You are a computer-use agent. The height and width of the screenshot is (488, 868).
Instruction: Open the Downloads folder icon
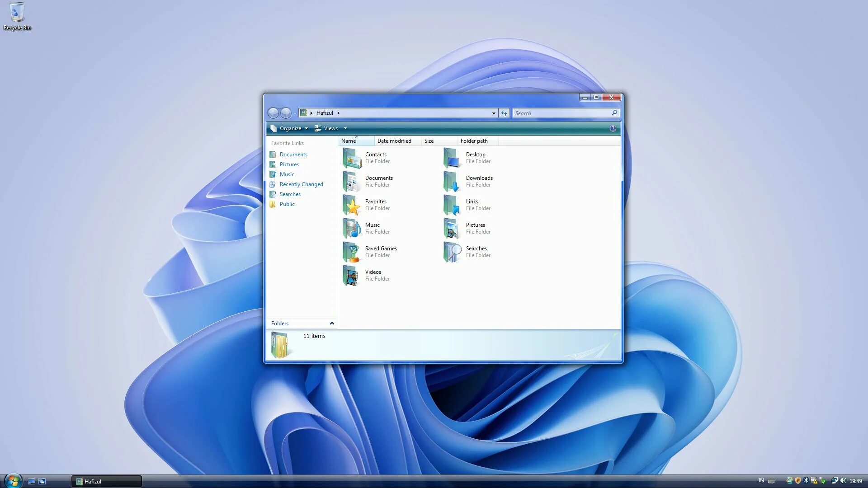click(x=452, y=181)
